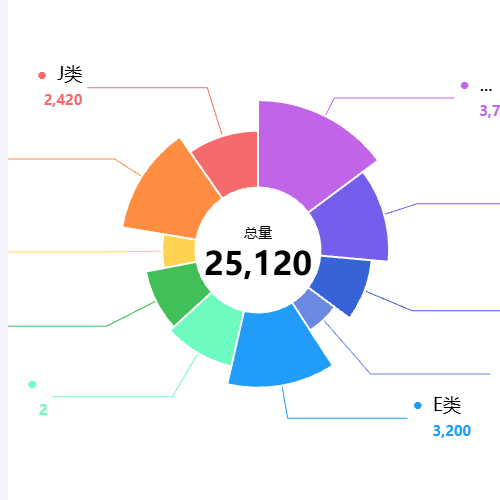The height and width of the screenshot is (500, 500).
Task: Click the 25,120 total in the center
Action: 258,263
